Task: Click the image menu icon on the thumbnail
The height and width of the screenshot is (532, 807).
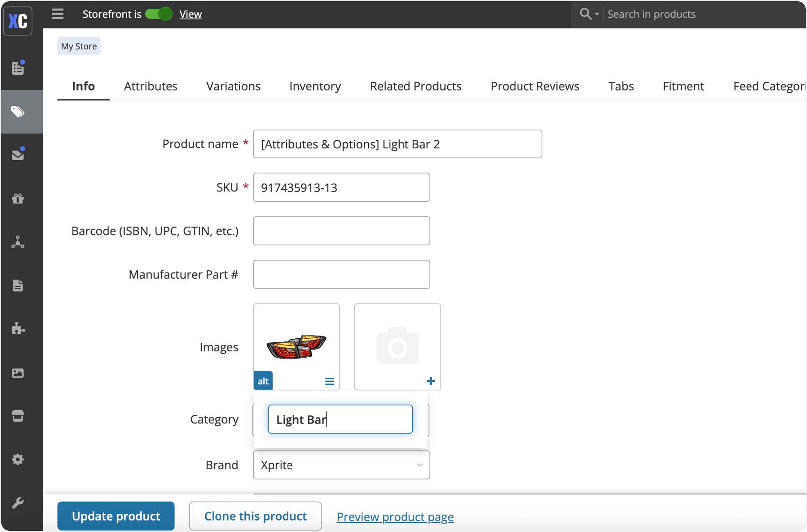Action: pyautogui.click(x=329, y=381)
